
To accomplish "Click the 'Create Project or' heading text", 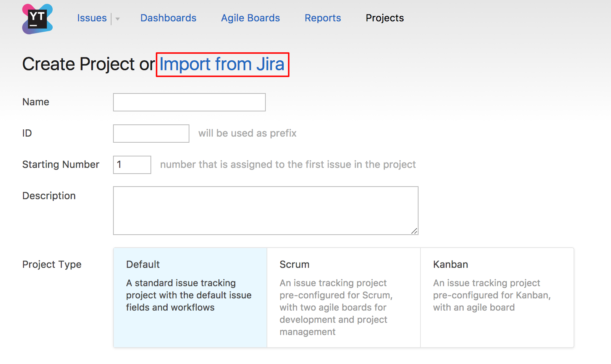I will click(x=89, y=64).
